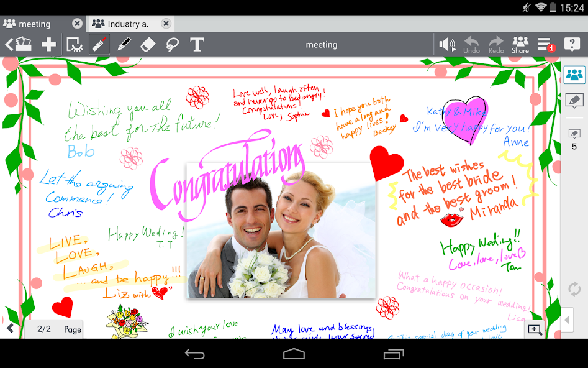The width and height of the screenshot is (588, 368).
Task: Select the black pencil tool
Action: click(x=124, y=44)
